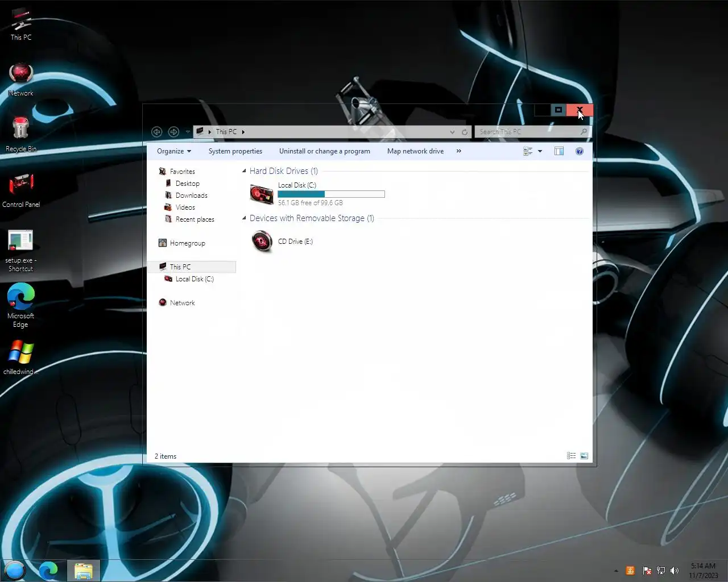Click Devices with Removable Storage (1) heading
The width and height of the screenshot is (728, 582).
coord(312,218)
